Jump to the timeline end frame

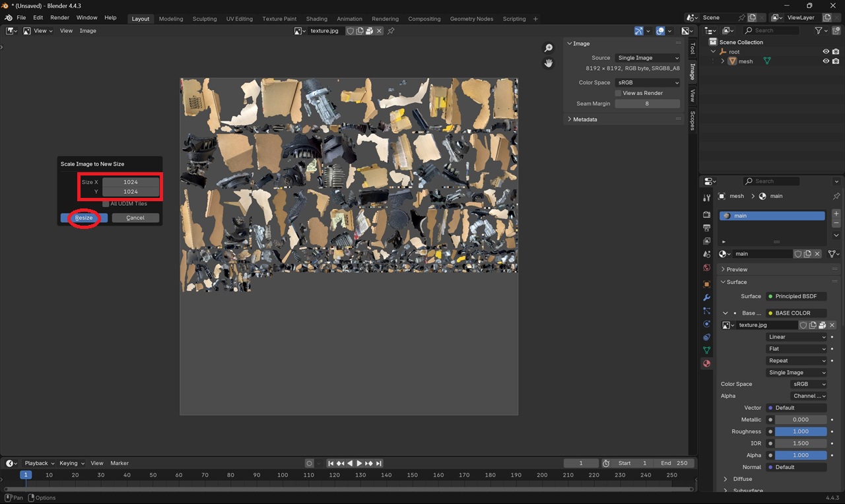coord(379,463)
